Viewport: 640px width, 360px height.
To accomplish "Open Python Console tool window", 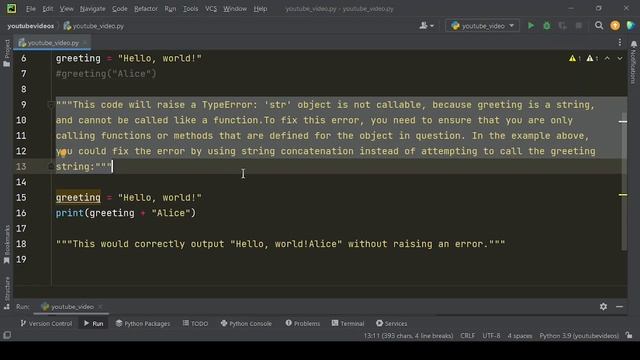I will [246, 323].
